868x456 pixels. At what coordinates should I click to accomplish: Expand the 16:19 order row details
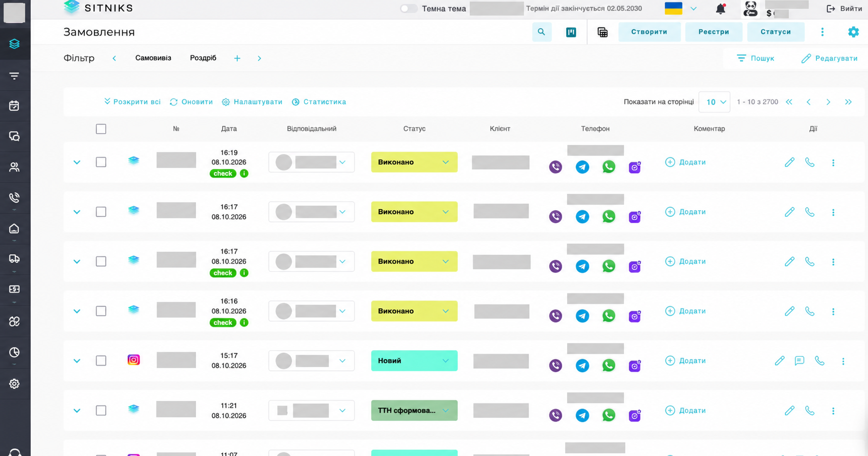[x=77, y=163]
